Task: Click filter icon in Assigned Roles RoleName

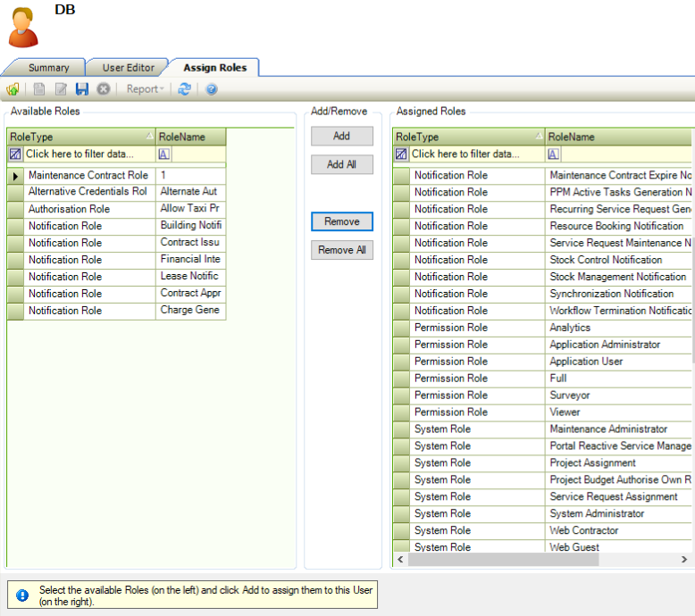Action: pos(554,154)
